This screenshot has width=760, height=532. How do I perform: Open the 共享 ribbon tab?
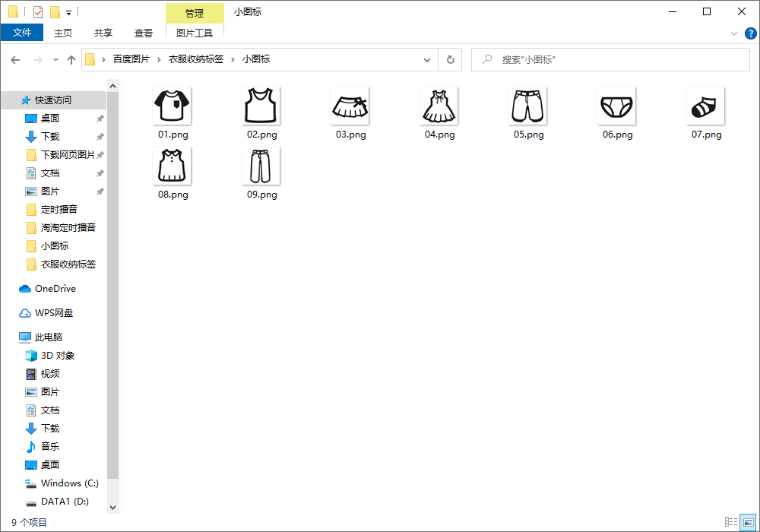(103, 33)
